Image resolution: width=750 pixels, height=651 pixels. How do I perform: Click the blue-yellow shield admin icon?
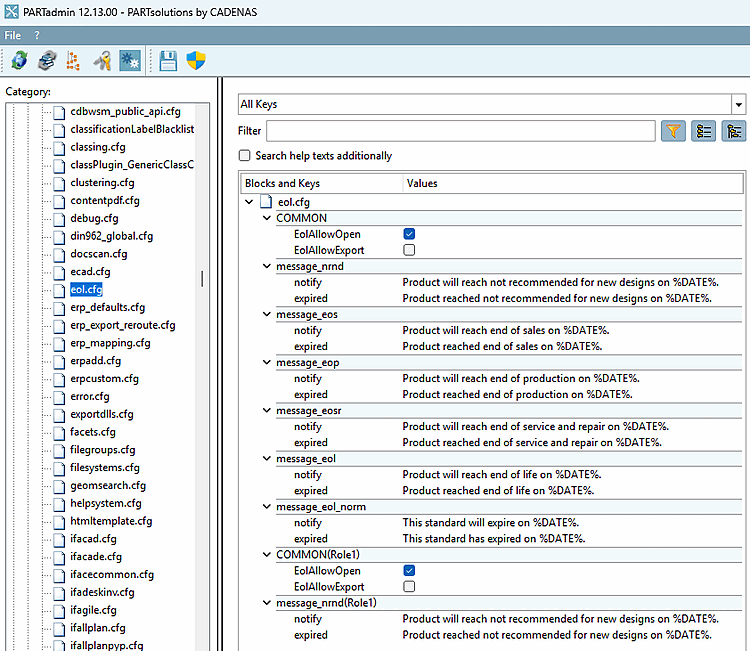pos(196,61)
